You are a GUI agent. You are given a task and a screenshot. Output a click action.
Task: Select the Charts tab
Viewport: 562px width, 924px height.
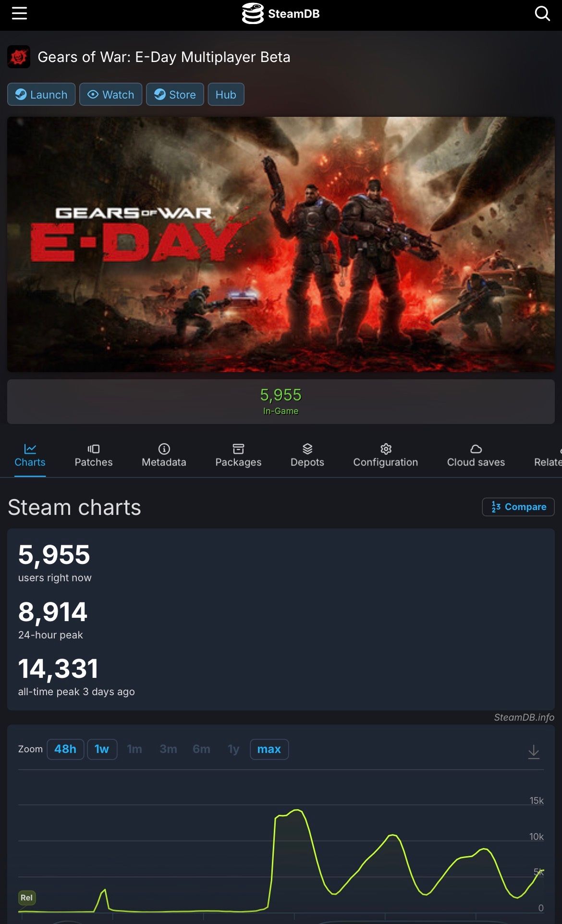30,455
